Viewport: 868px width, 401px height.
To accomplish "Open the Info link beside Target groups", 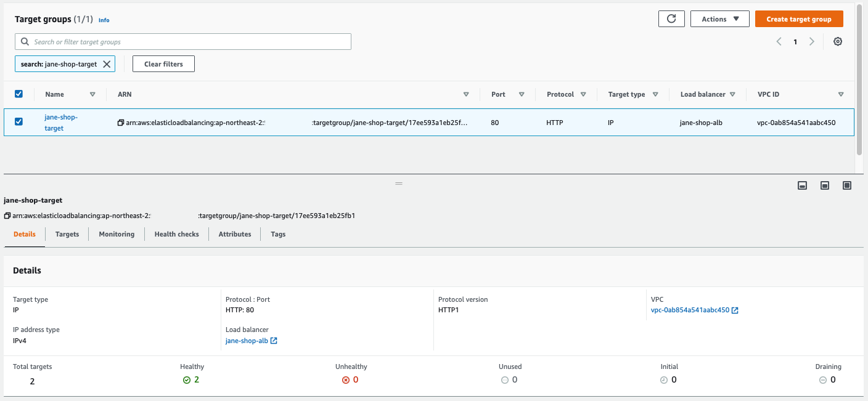I will (x=104, y=20).
